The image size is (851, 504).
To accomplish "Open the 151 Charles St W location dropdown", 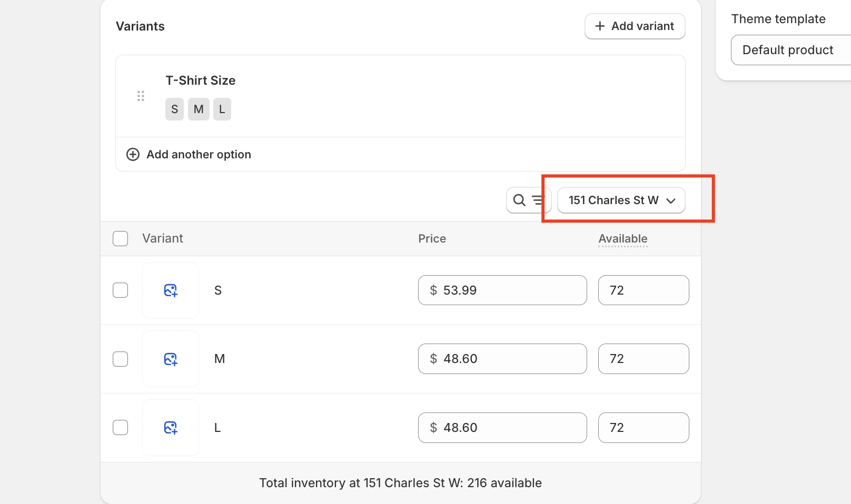I will 621,200.
